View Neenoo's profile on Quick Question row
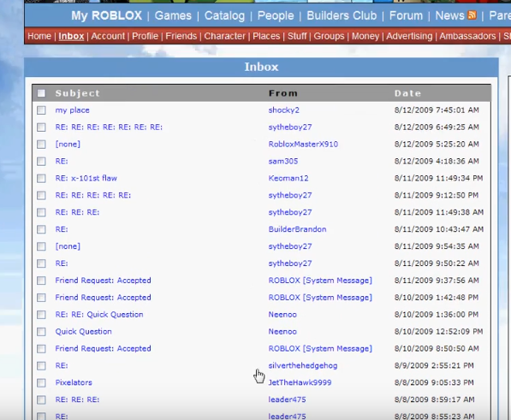The width and height of the screenshot is (511, 420). point(282,331)
